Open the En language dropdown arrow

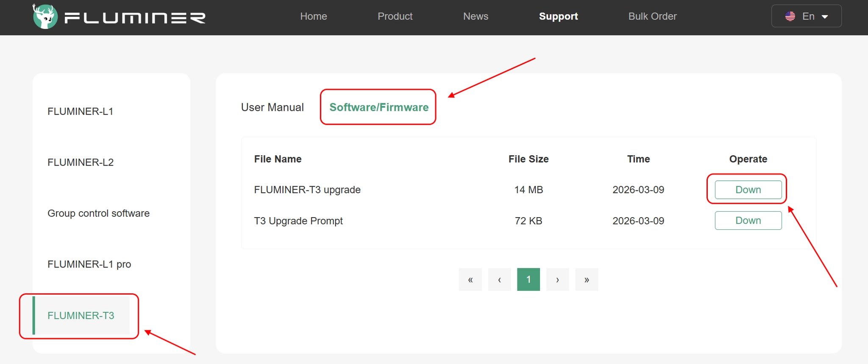pyautogui.click(x=825, y=17)
